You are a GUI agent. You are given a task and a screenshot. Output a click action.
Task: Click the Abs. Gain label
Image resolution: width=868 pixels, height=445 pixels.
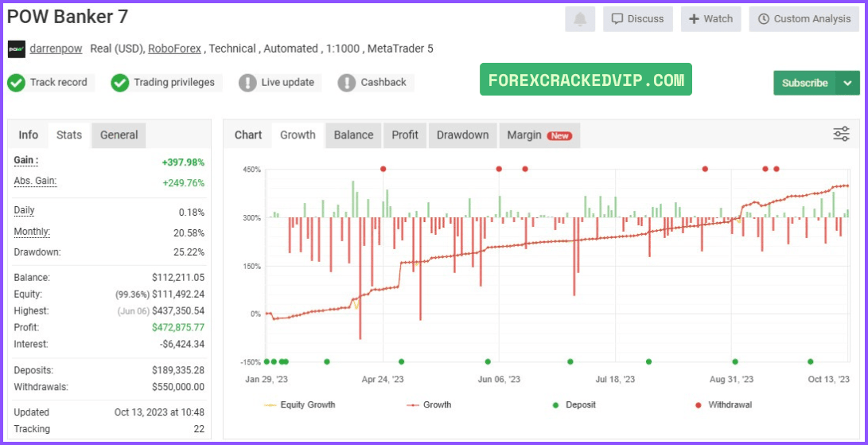click(x=35, y=182)
